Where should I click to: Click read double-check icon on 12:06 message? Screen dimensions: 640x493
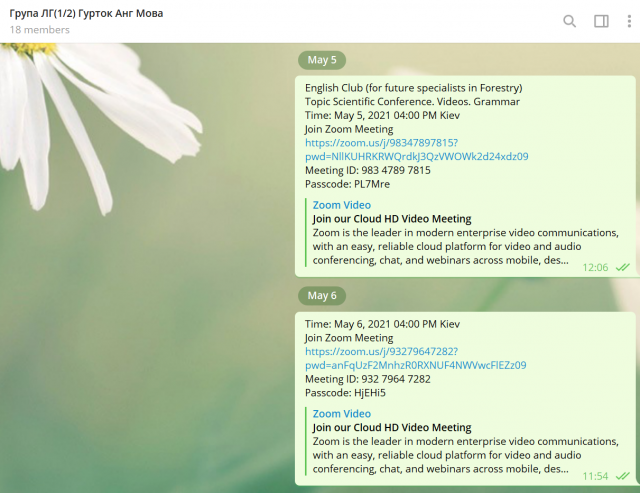[x=623, y=267]
